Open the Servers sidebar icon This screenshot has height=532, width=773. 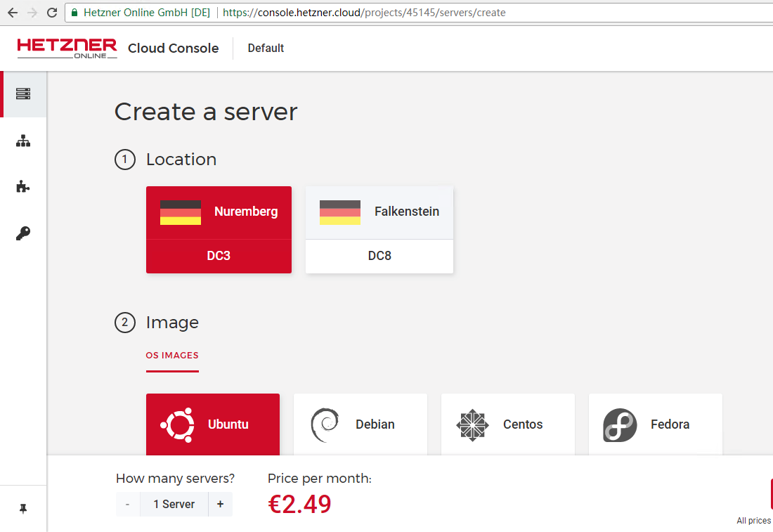23,94
